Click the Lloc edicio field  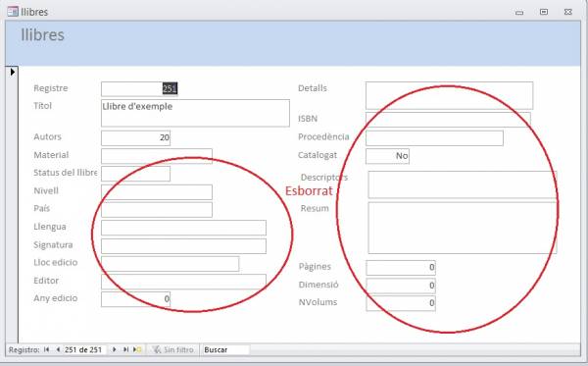coord(171,264)
